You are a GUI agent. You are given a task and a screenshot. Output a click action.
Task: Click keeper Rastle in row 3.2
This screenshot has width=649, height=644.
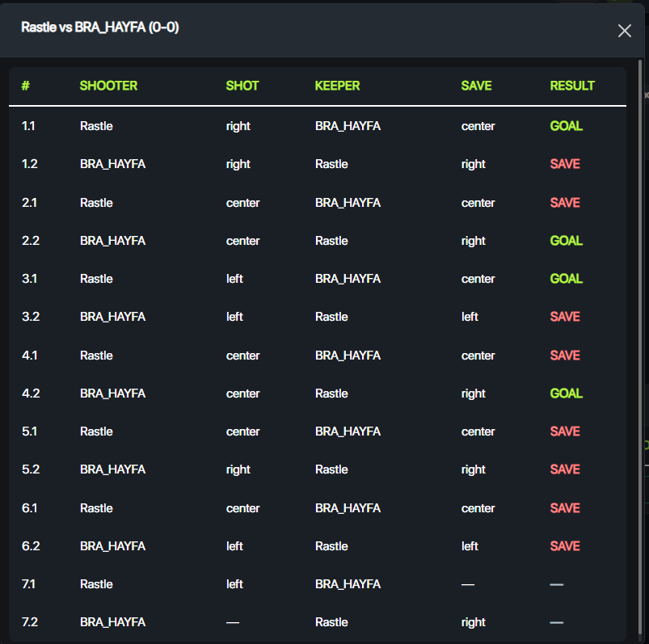331,317
